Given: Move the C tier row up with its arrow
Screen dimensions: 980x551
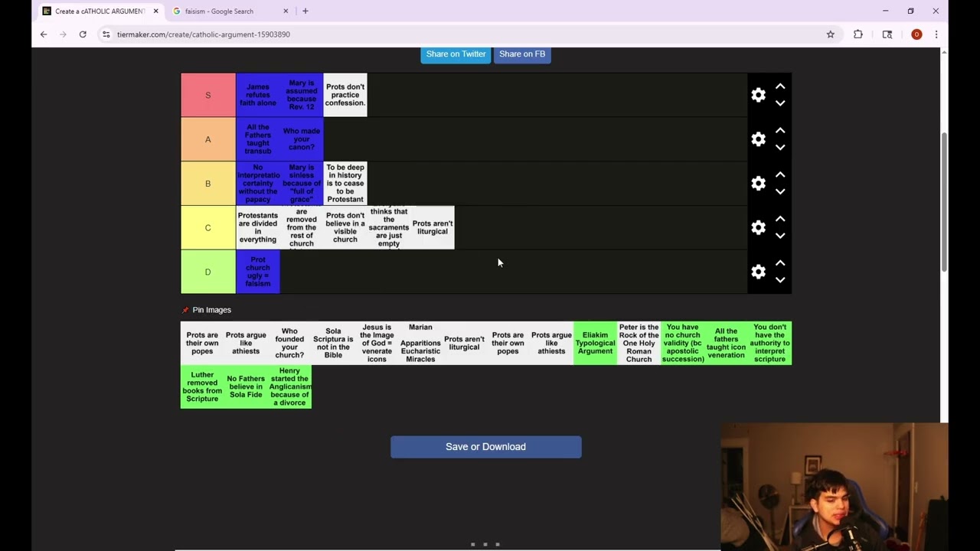Looking at the screenshot, I should [x=780, y=219].
